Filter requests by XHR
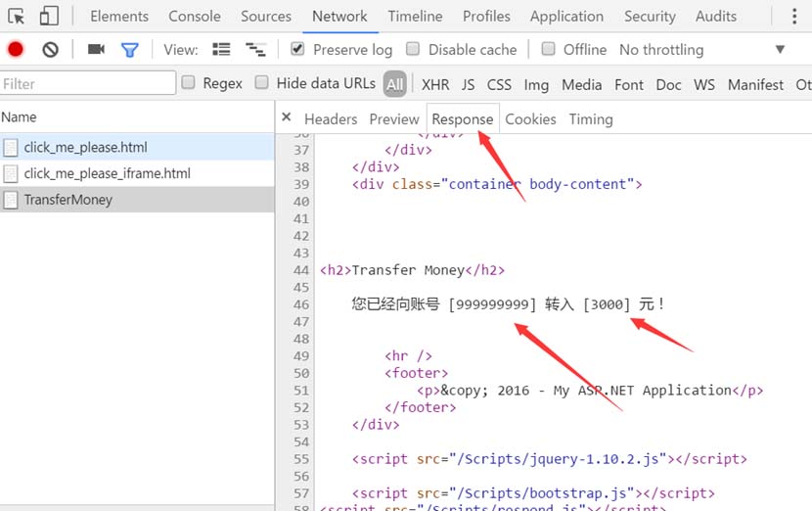The image size is (812, 511). [435, 84]
